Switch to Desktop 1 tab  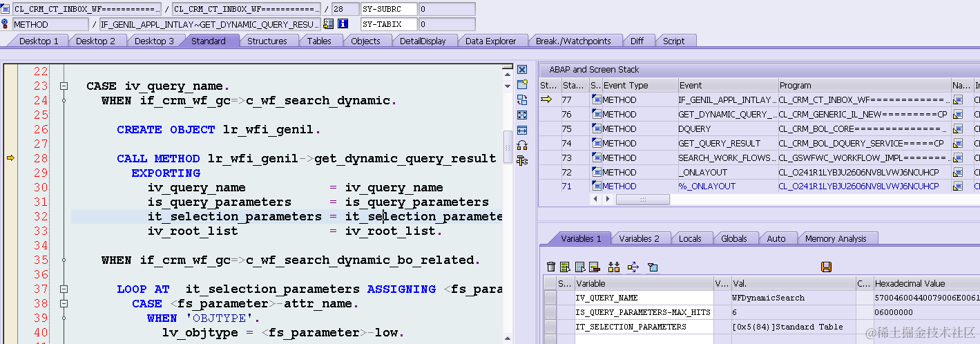pos(39,41)
